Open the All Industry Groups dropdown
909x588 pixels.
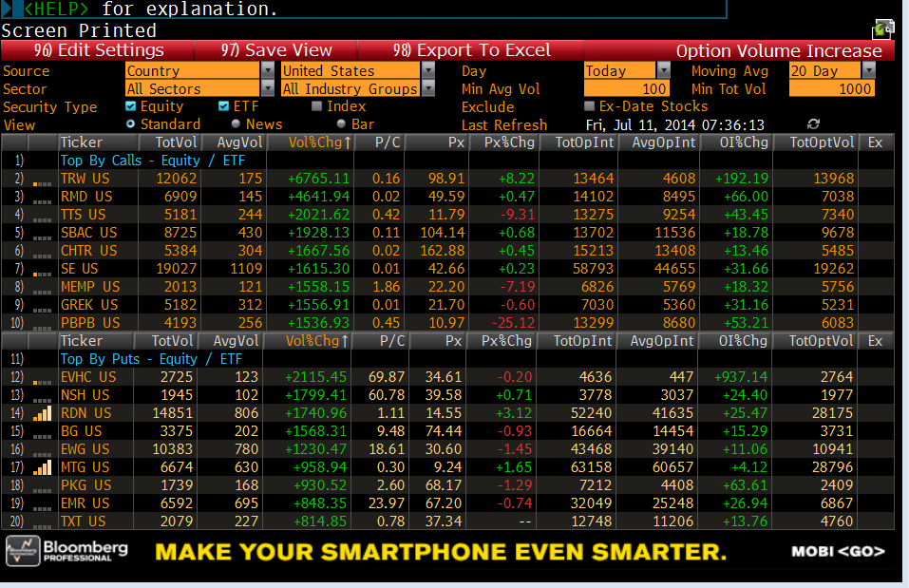[427, 88]
